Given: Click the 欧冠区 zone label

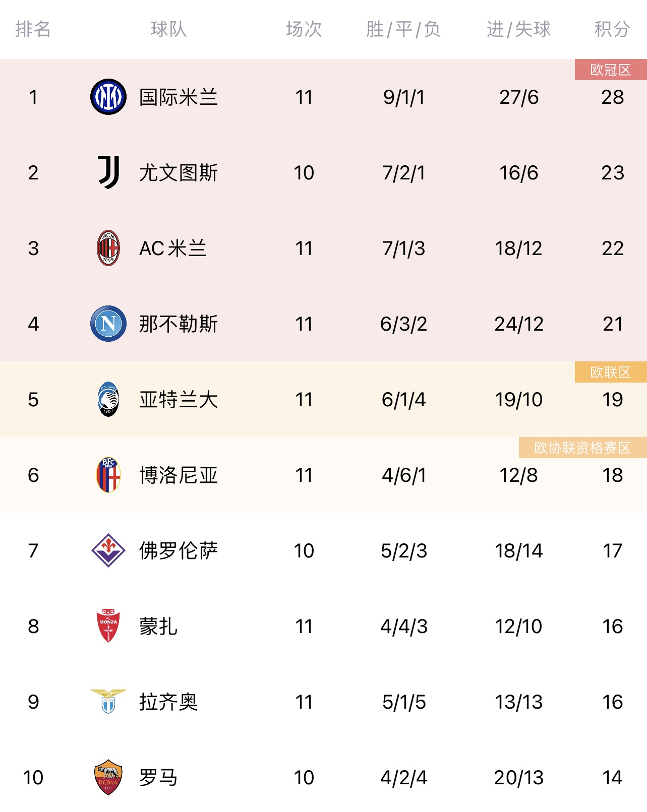Looking at the screenshot, I should point(611,70).
